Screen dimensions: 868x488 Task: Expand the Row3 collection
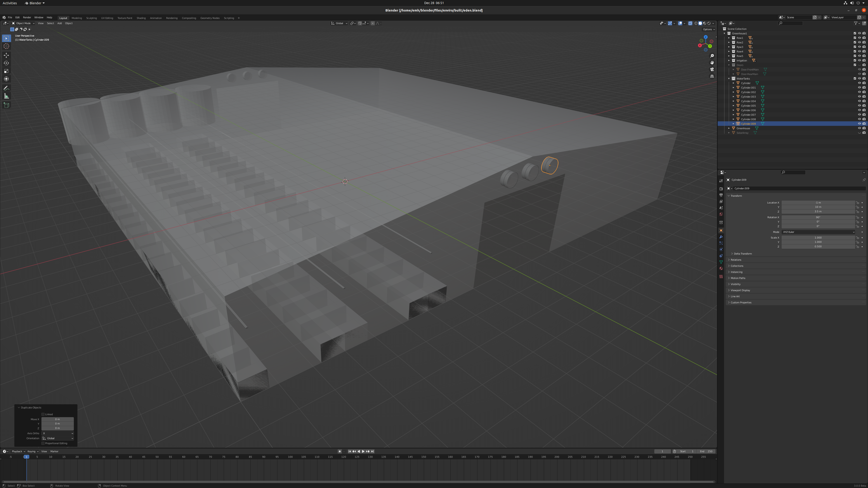729,47
